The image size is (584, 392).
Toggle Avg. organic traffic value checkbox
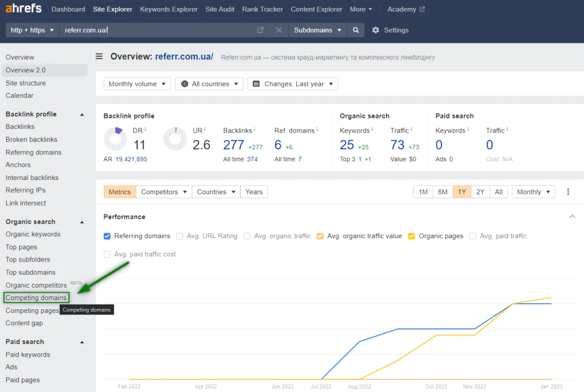click(320, 236)
